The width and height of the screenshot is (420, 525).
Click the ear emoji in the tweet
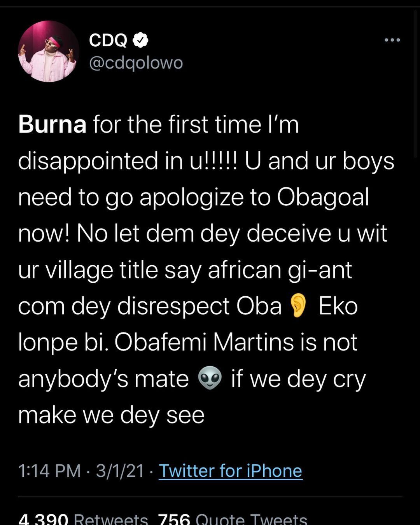click(x=299, y=306)
